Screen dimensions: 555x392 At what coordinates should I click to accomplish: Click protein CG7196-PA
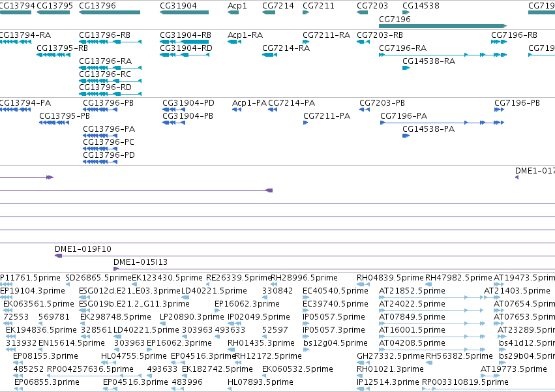[x=442, y=123]
